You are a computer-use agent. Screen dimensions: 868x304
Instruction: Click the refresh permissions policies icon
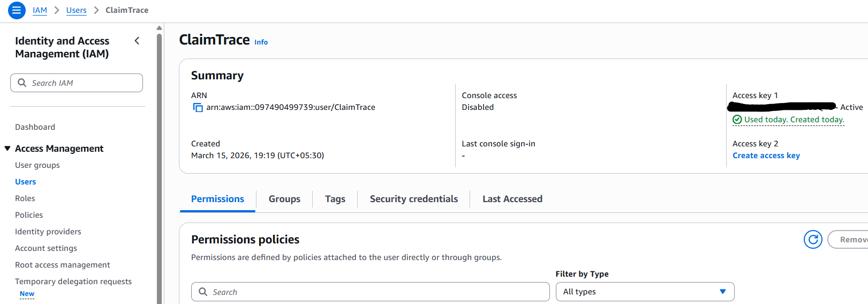tap(812, 239)
